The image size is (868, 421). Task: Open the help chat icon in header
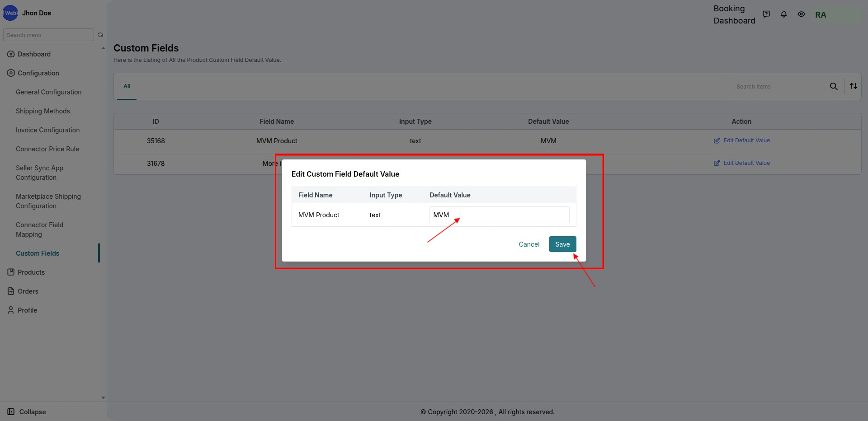[x=766, y=14]
